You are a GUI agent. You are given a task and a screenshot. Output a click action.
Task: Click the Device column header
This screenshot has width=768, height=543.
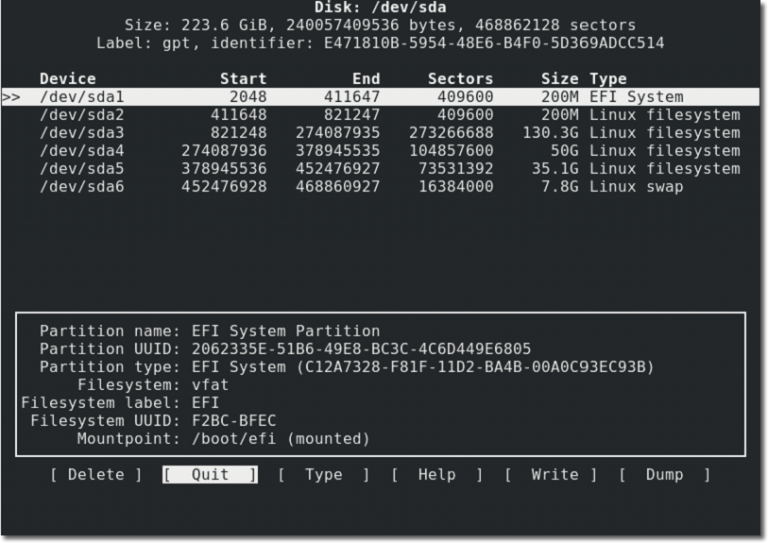point(68,79)
